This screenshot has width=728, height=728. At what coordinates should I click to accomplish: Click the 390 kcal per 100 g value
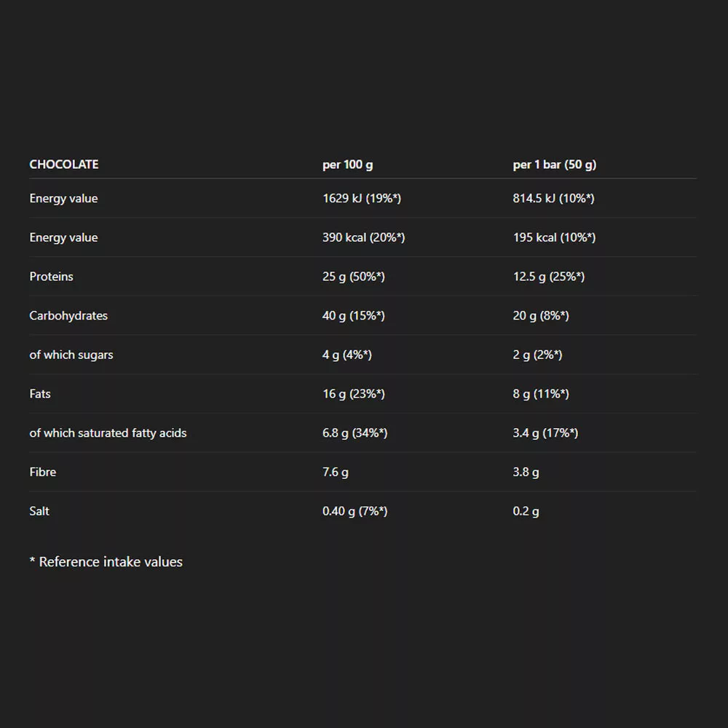point(363,238)
